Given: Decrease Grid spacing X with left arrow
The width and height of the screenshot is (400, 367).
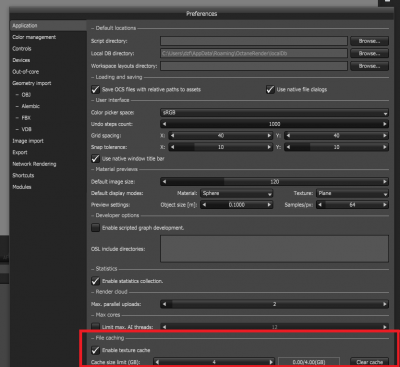Looking at the screenshot, I should [x=172, y=136].
